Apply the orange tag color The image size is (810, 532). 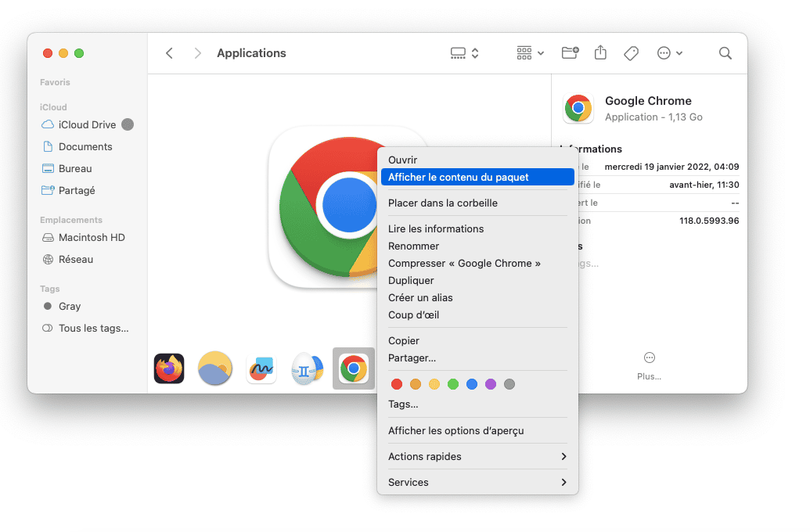(x=416, y=384)
